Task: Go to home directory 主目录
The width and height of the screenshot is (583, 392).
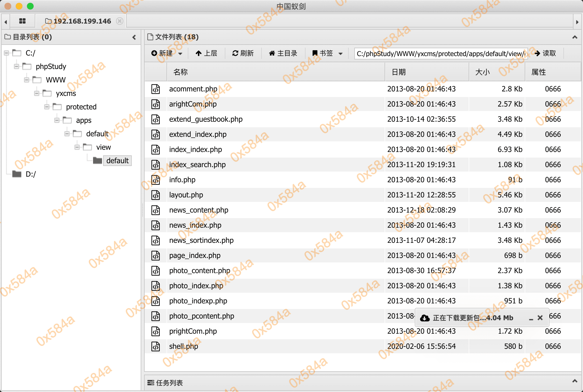Action: 283,53
